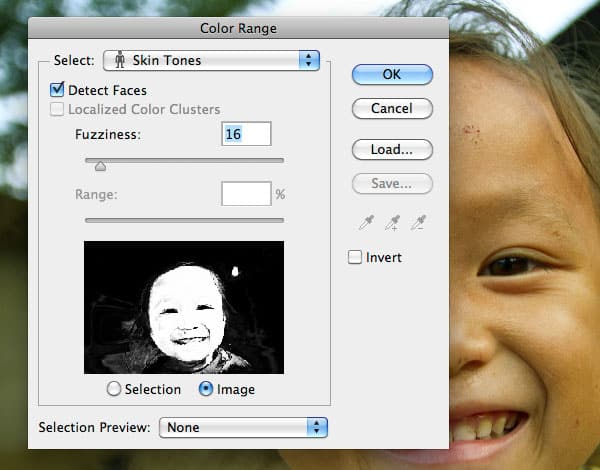Click the Fuzziness slider handle

100,166
